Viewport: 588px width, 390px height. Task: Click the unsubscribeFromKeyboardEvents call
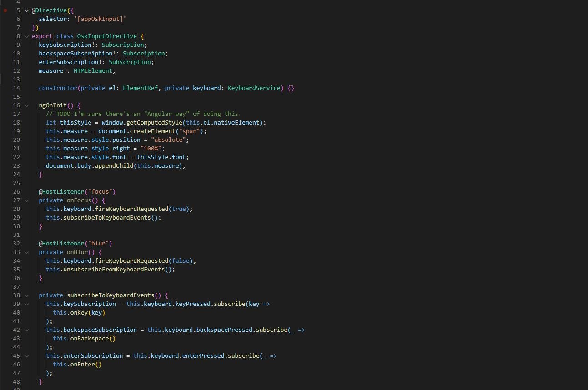click(114, 269)
